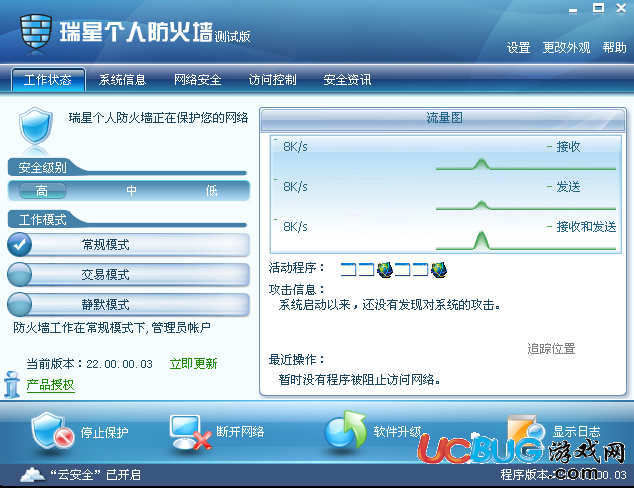Open the 更改外观 option

pos(566,48)
